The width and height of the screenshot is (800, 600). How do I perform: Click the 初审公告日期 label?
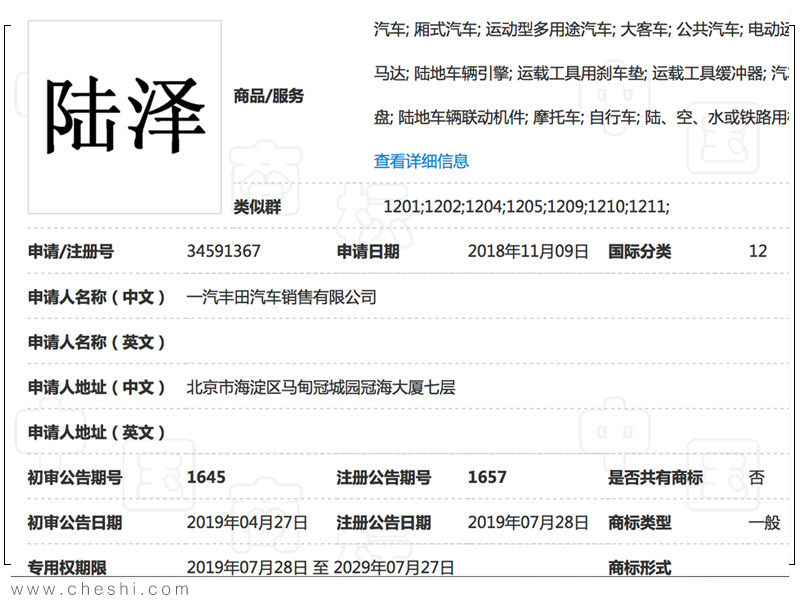tap(75, 523)
